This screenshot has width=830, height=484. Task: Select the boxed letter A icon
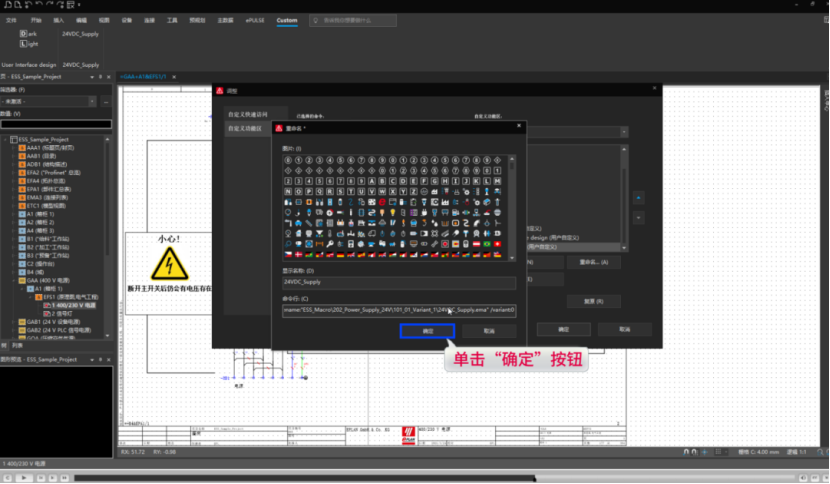(x=372, y=181)
